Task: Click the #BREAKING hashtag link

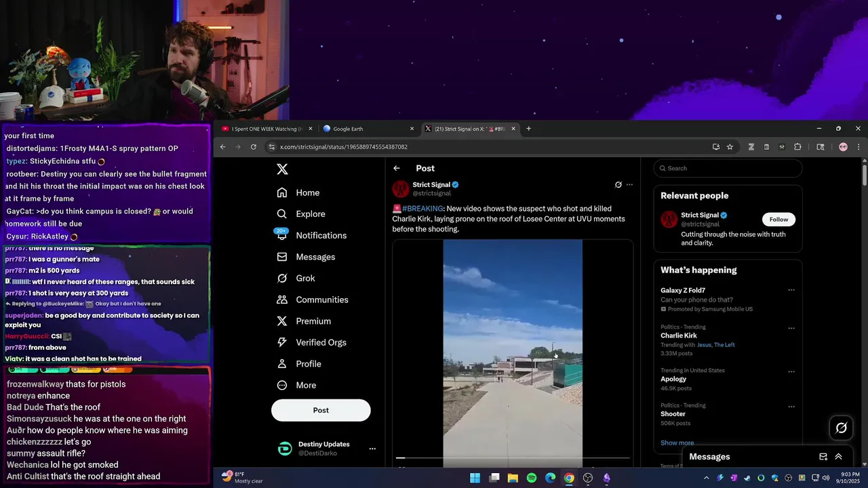Action: 422,209
